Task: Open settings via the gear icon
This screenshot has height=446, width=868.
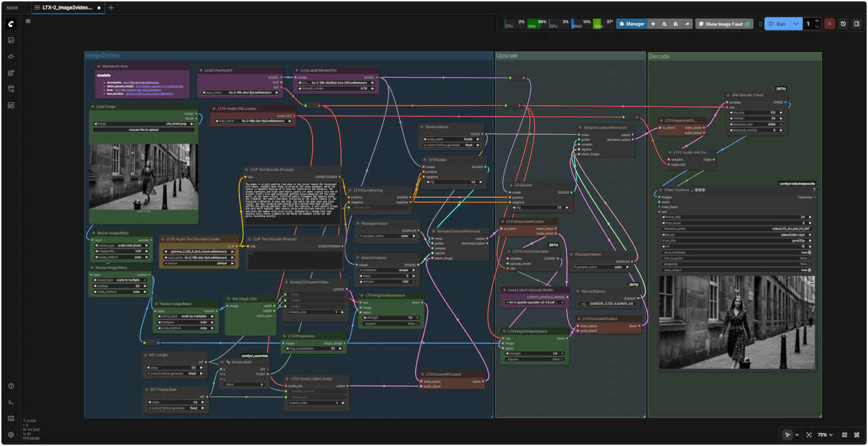Action: pyautogui.click(x=11, y=434)
